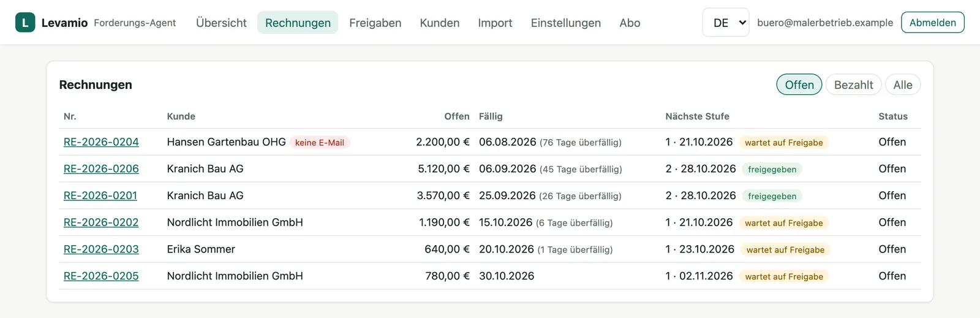This screenshot has height=318, width=980.
Task: Click the 'wartet auf Freigabe' badge for RE-2026-0204
Action: point(784,143)
